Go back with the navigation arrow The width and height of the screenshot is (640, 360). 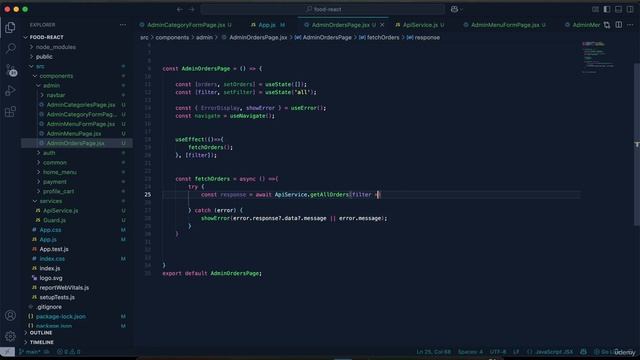click(x=180, y=9)
